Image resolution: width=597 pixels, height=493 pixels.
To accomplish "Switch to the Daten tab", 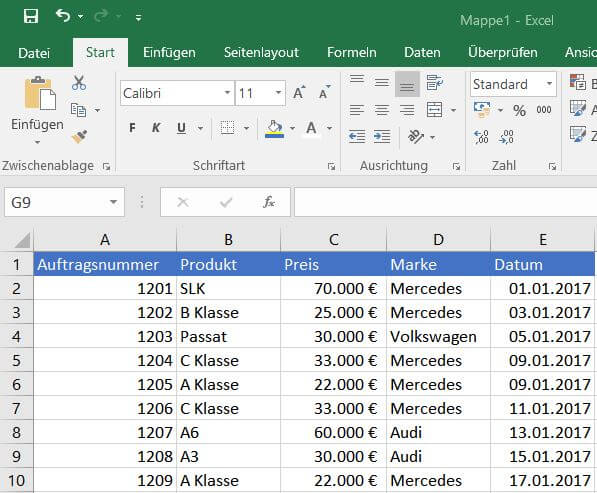I will tap(422, 53).
